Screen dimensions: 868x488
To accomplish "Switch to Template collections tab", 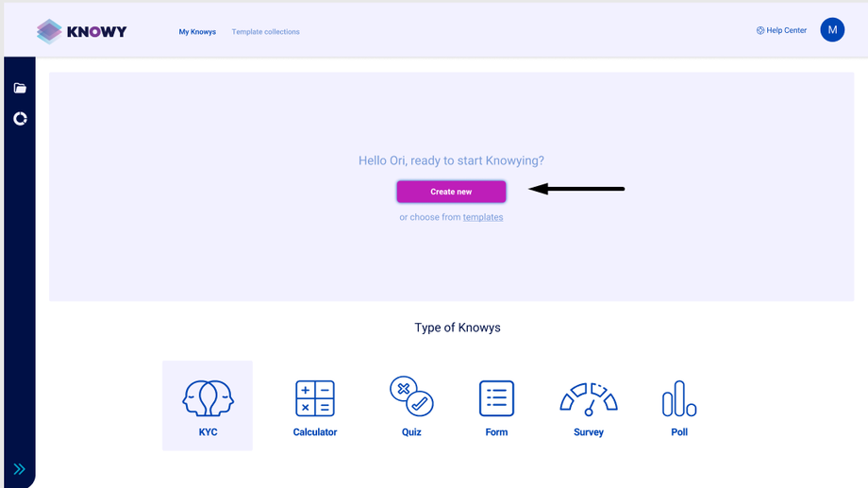I will coord(266,32).
